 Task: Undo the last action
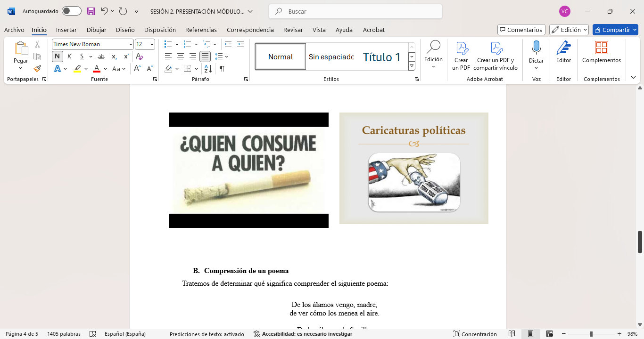104,11
